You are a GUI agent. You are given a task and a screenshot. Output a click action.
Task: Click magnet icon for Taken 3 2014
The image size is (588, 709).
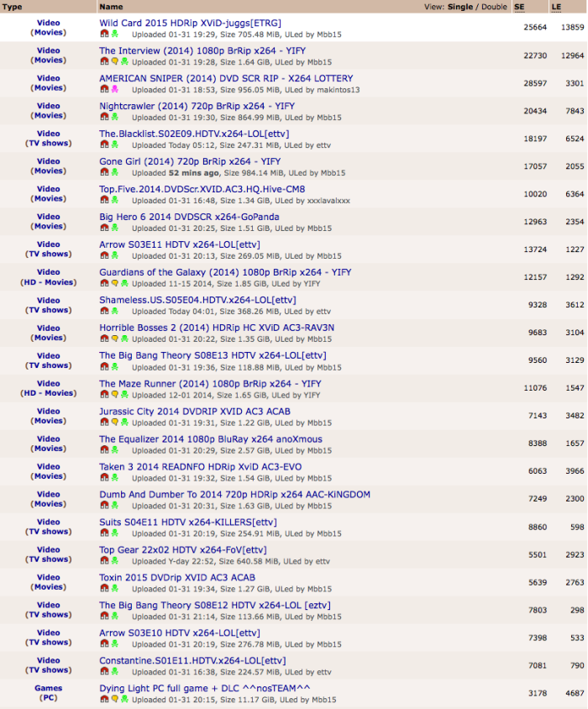(x=104, y=477)
